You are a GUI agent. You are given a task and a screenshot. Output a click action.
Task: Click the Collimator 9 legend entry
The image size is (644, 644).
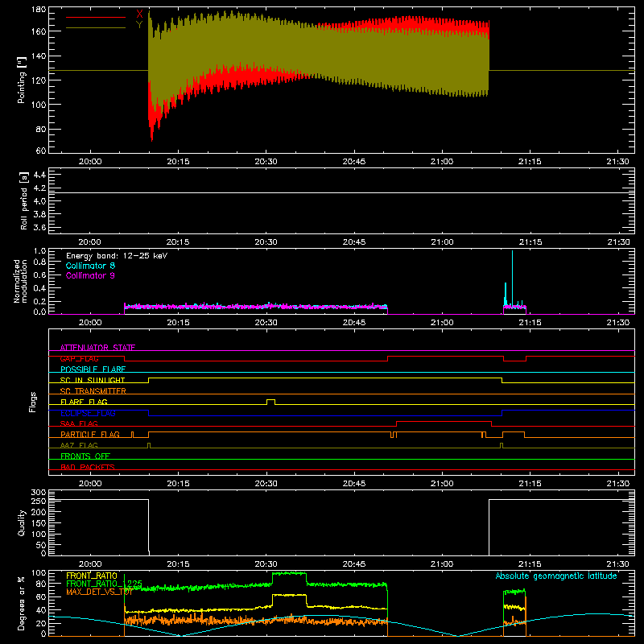(x=90, y=275)
